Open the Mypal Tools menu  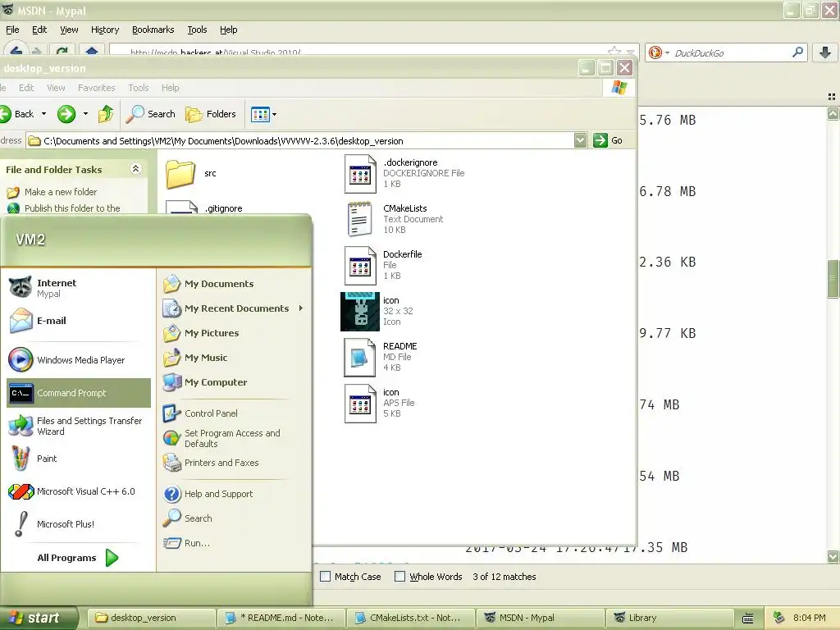coord(197,30)
